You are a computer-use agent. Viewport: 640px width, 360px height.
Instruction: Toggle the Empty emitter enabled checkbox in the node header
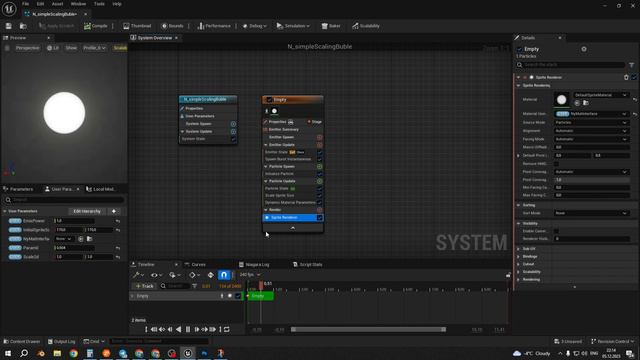click(269, 100)
